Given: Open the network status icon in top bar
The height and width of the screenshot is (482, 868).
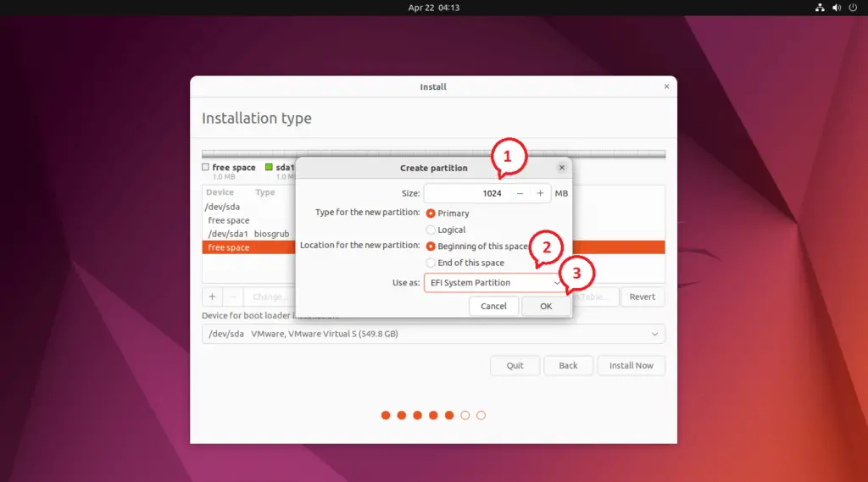Looking at the screenshot, I should point(820,8).
